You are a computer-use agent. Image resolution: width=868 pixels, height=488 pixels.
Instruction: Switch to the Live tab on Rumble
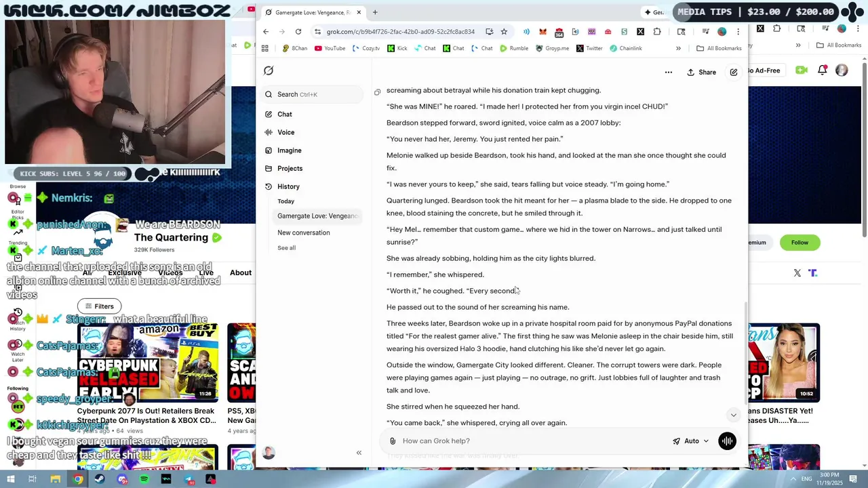tap(206, 272)
